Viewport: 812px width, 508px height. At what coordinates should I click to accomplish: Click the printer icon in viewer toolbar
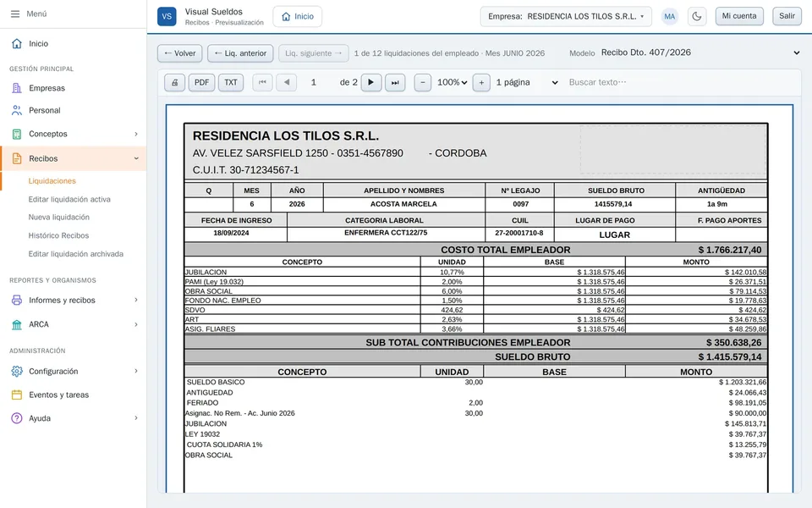175,82
